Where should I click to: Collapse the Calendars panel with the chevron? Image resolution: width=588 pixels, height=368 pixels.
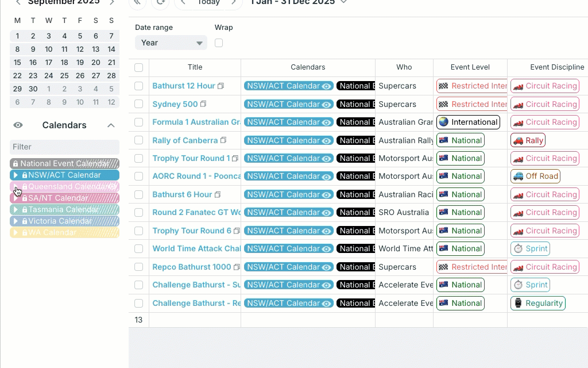[111, 125]
